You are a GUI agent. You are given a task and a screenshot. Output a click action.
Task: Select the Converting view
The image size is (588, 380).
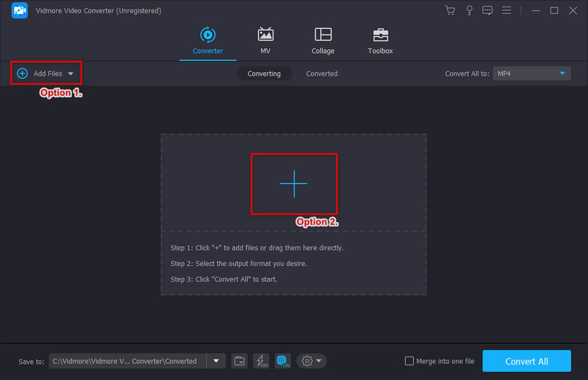264,74
